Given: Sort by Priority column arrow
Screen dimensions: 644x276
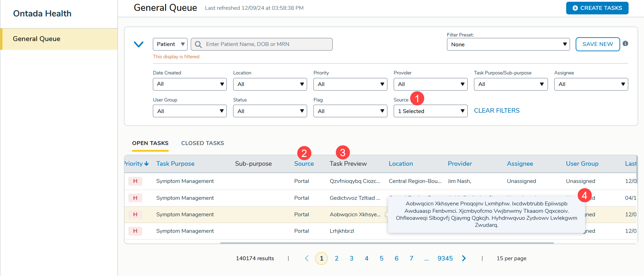Looking at the screenshot, I should [x=147, y=164].
